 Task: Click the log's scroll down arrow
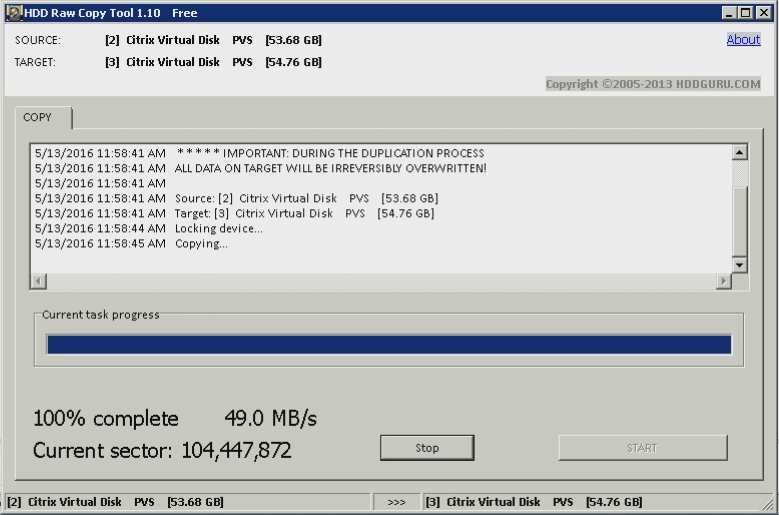tap(740, 265)
